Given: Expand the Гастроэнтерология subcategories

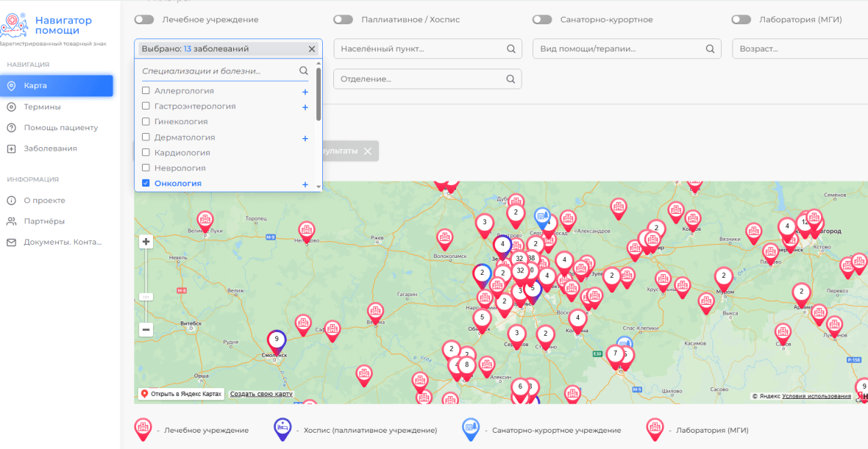Looking at the screenshot, I should tap(305, 107).
